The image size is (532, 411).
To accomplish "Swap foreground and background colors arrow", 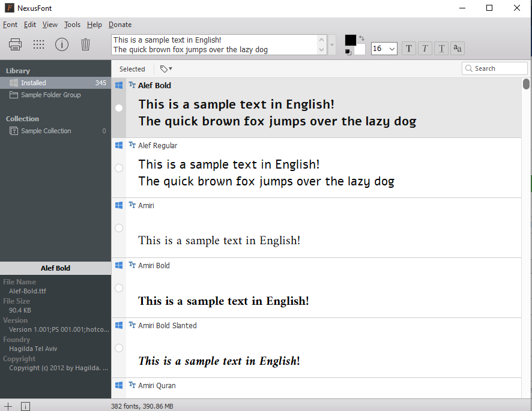I will tap(361, 38).
